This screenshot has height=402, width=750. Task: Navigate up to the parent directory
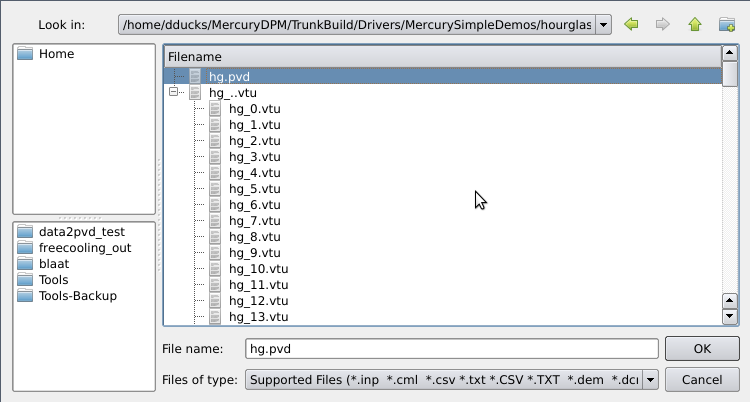(x=695, y=24)
